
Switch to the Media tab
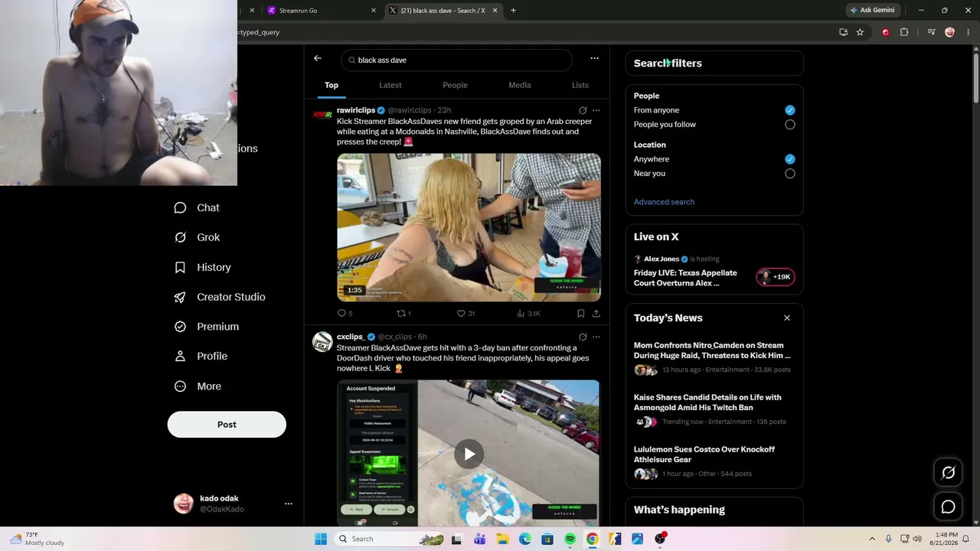pyautogui.click(x=520, y=85)
